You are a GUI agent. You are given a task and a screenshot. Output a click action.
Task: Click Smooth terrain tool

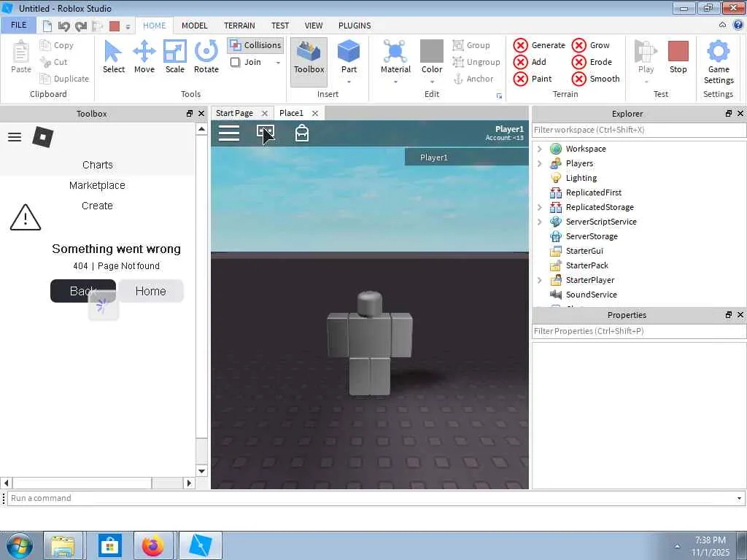[x=596, y=79]
